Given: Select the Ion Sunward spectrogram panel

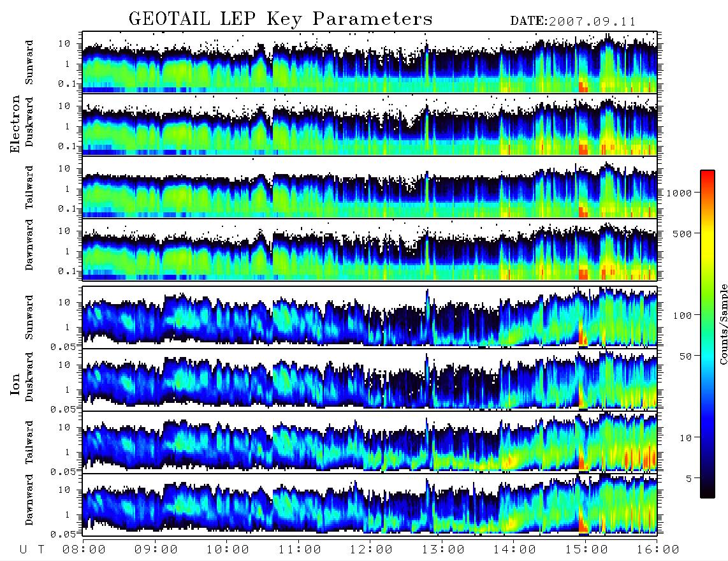Looking at the screenshot, I should [370, 317].
